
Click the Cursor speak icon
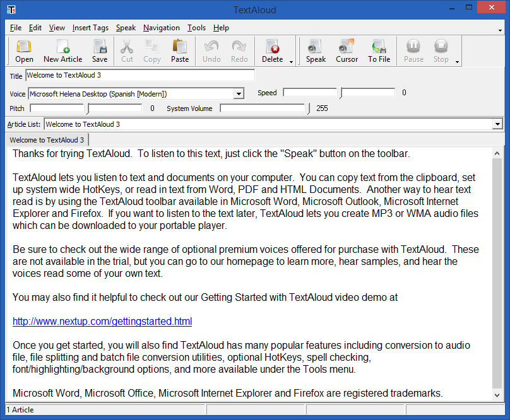click(347, 50)
